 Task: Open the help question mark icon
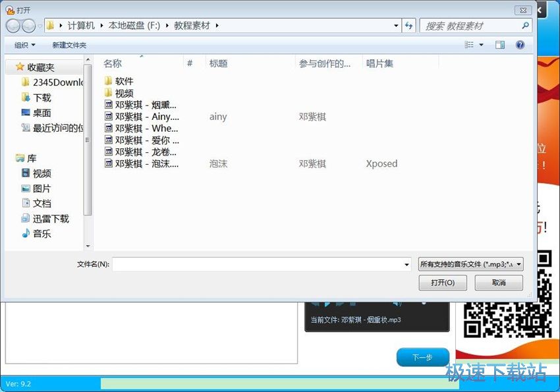click(x=520, y=45)
